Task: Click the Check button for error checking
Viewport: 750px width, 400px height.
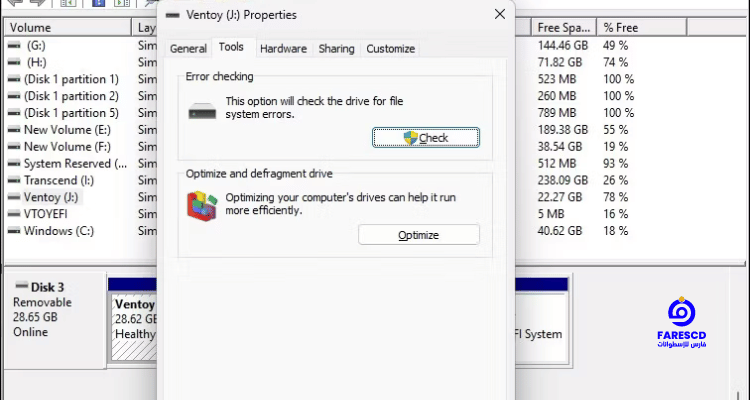Action: [426, 138]
